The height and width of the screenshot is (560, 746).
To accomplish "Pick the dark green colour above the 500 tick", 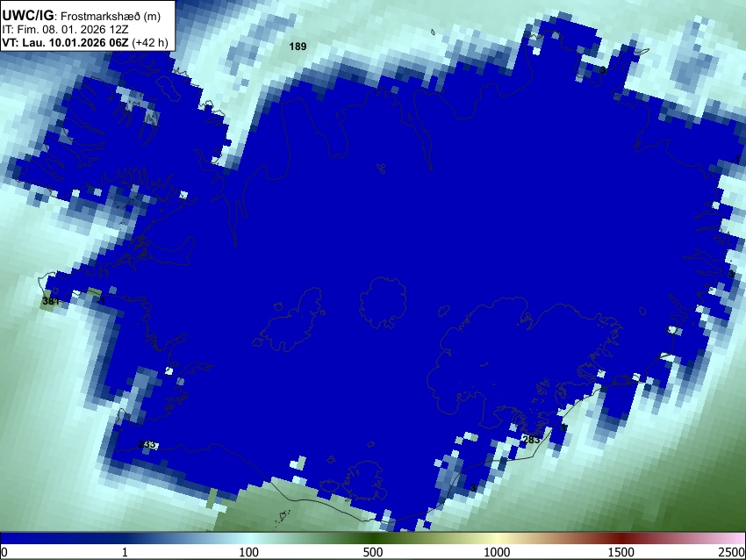I will point(373,539).
